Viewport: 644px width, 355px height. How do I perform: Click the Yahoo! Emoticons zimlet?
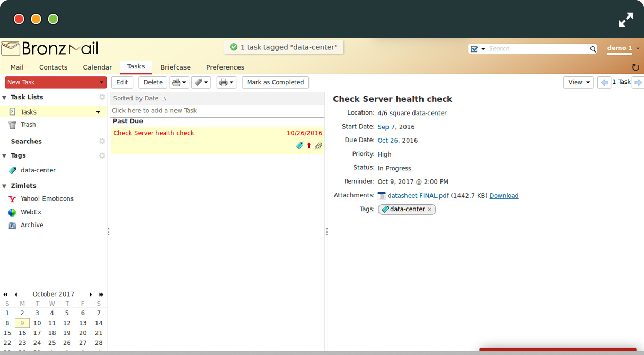point(47,199)
